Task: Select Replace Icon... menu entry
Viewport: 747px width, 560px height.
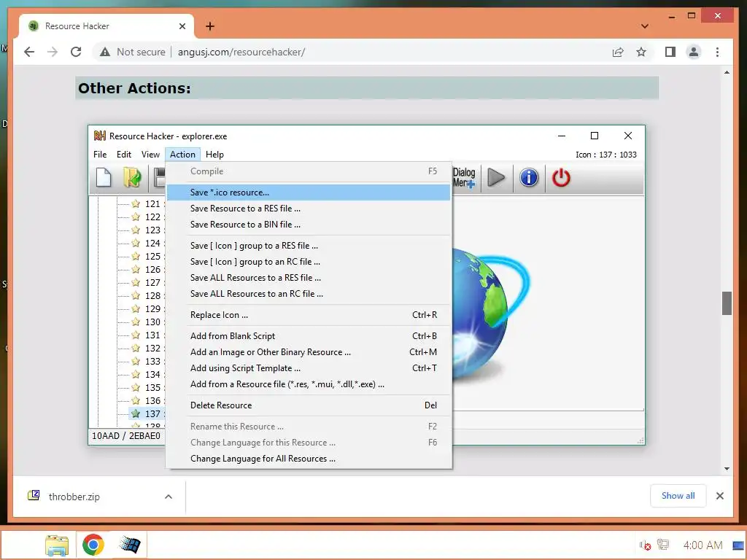Action: (x=309, y=315)
